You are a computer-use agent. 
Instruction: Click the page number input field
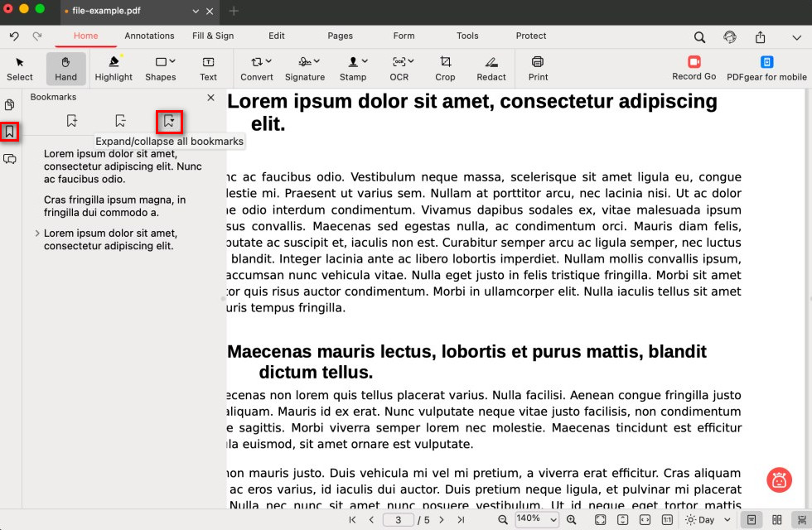tap(399, 520)
